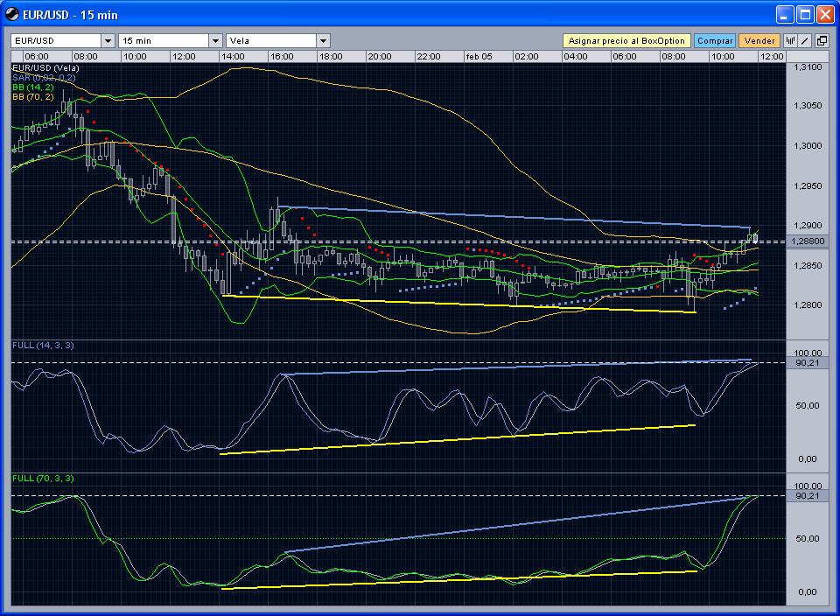Click the Comprar button
Screen dimensions: 840x616
tap(715, 41)
